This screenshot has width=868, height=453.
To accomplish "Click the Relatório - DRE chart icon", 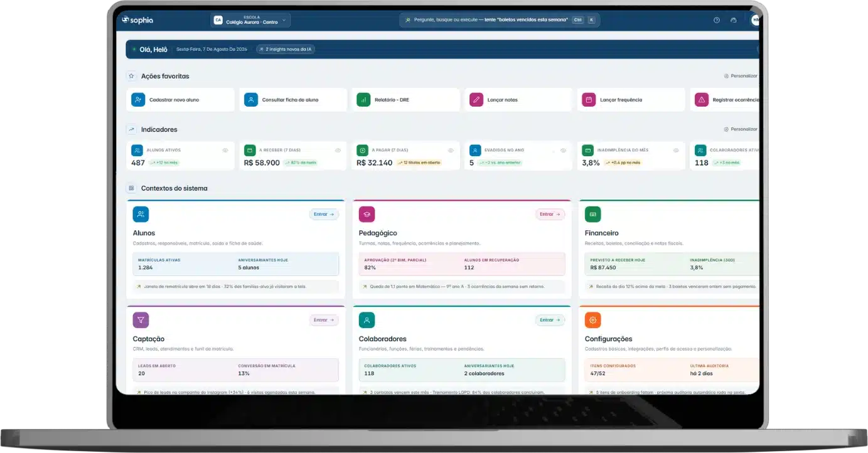I will tap(363, 100).
